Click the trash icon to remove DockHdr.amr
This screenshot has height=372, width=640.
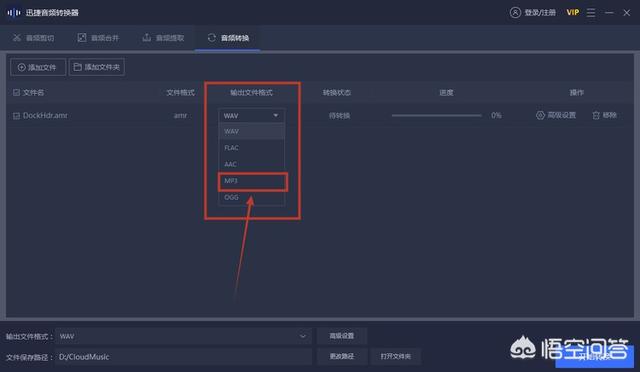(596, 116)
